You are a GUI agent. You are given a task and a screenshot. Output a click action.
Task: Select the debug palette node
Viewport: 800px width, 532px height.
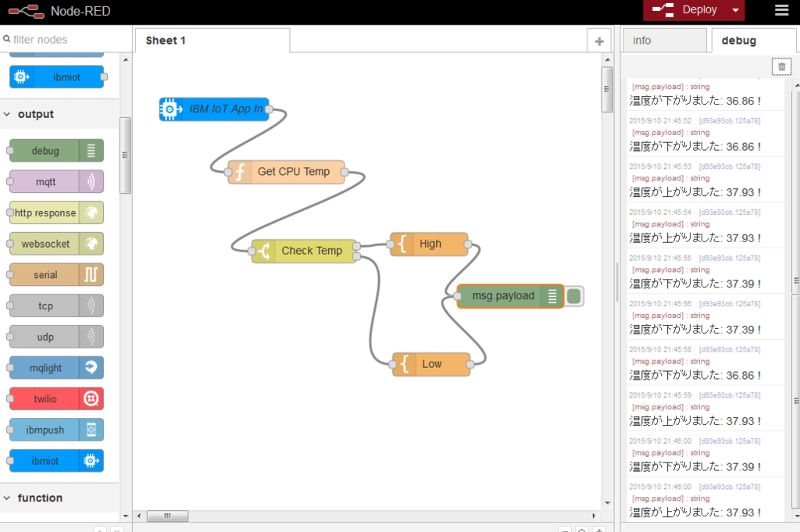(56, 151)
